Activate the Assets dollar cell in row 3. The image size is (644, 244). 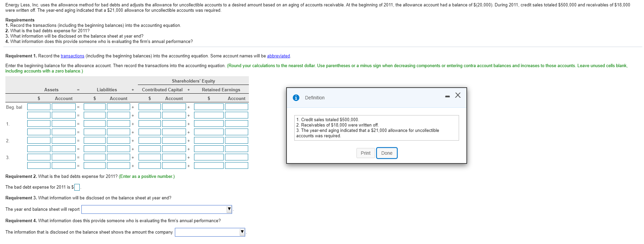pyautogui.click(x=39, y=157)
